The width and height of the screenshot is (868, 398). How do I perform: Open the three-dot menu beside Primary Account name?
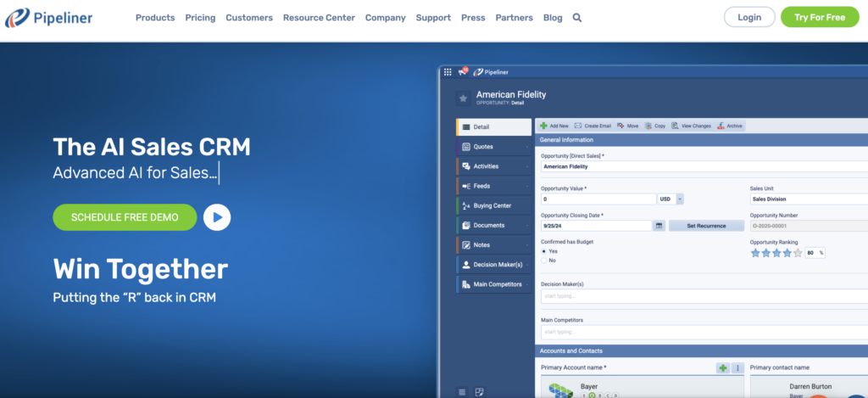pos(737,368)
